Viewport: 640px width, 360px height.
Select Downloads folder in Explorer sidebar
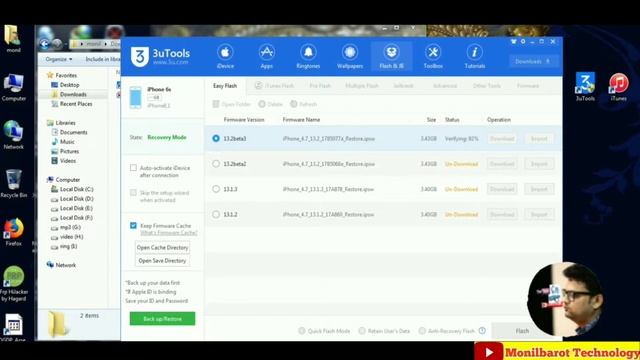pyautogui.click(x=73, y=94)
